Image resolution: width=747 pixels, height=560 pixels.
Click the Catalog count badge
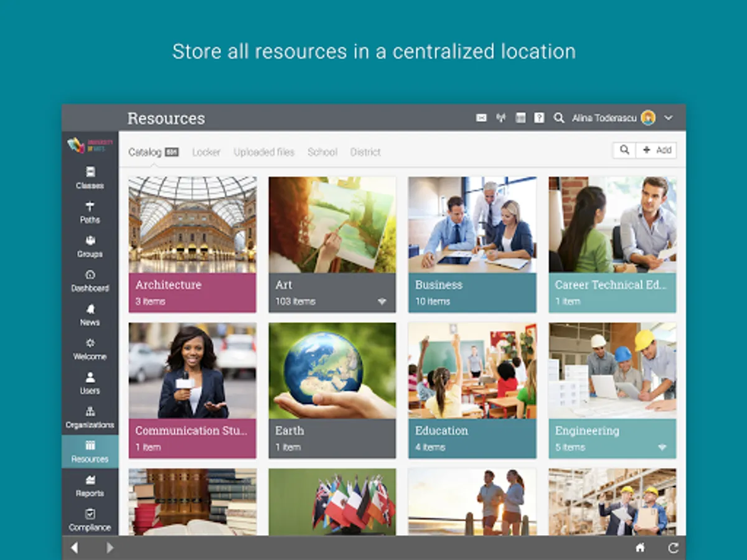(x=172, y=152)
